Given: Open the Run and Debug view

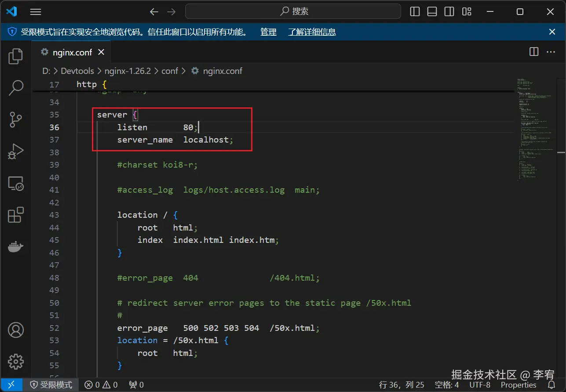Looking at the screenshot, I should 16,151.
